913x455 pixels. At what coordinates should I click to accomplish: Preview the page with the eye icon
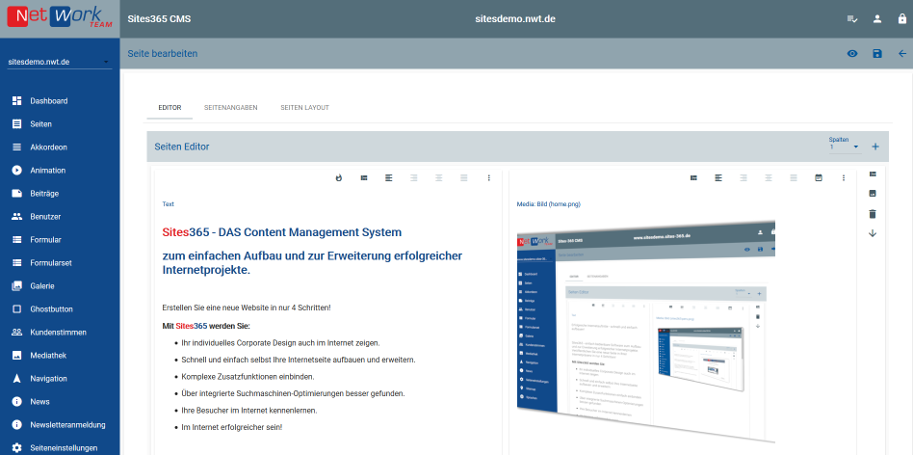click(852, 54)
